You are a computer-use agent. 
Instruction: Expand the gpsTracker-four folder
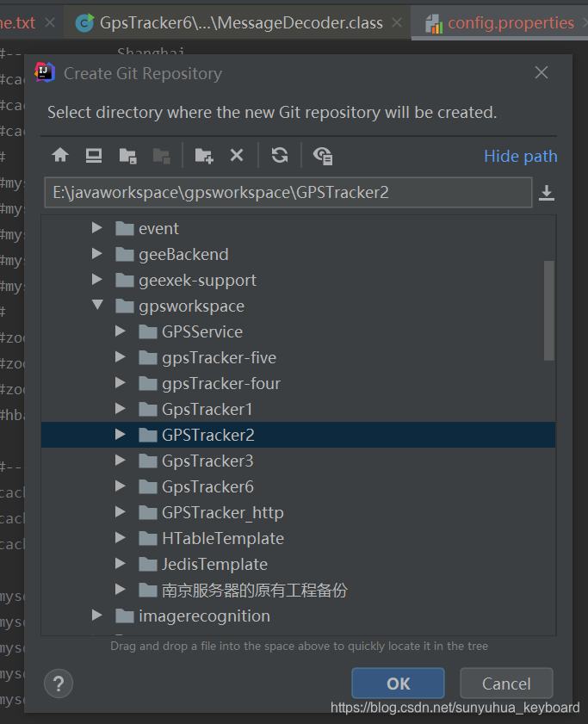coord(120,383)
